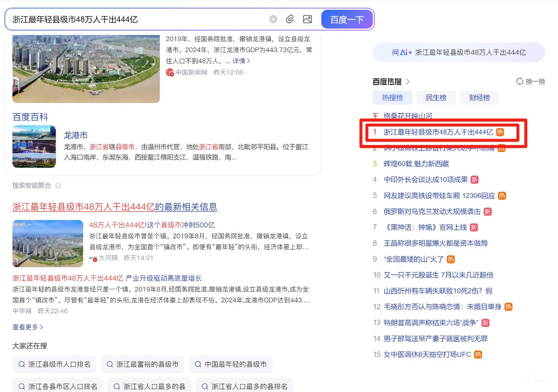Screen dimensions: 558x392
Task: Open hot search 男子醉驾送早产妻子就医
Action: click(436, 338)
